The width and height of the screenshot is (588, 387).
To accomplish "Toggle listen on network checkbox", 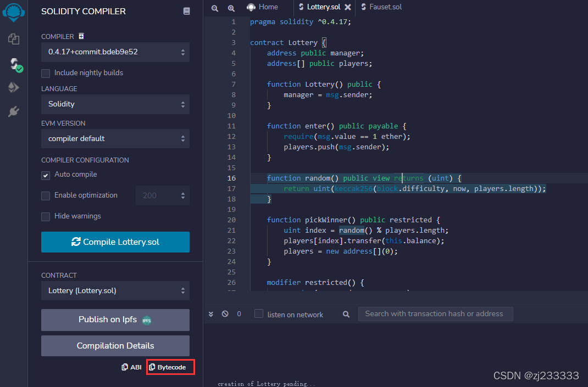I will pyautogui.click(x=259, y=313).
